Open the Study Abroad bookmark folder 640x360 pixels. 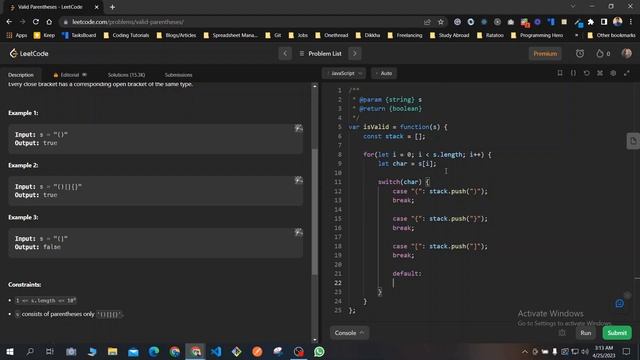tap(449, 36)
